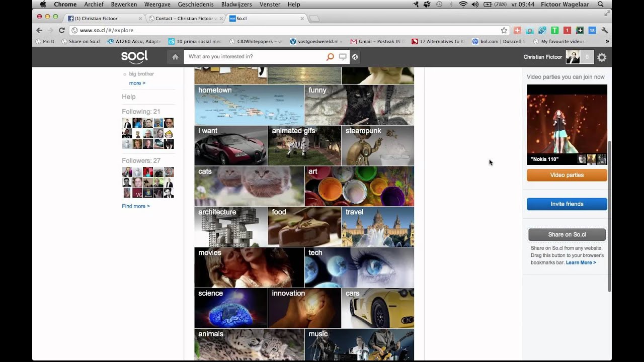Click the green T extension icon

click(554, 30)
